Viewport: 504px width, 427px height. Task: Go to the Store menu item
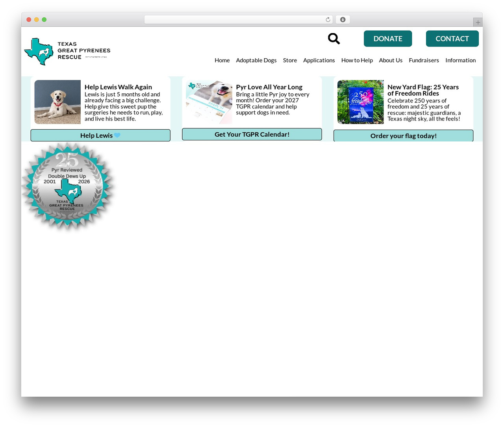click(290, 60)
